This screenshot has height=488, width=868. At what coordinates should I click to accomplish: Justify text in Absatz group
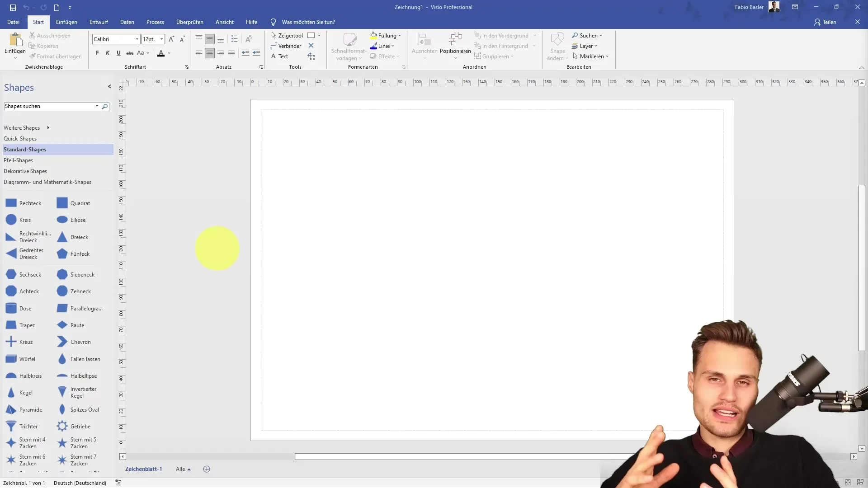coord(231,53)
